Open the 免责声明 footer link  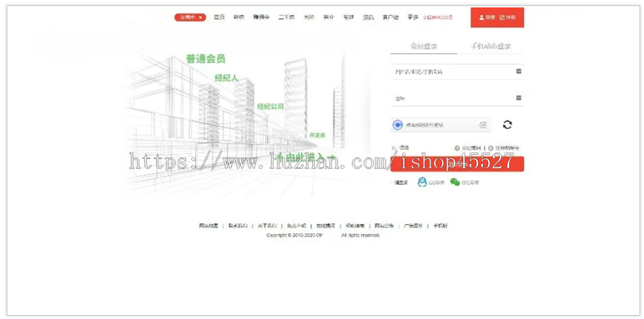point(296,226)
